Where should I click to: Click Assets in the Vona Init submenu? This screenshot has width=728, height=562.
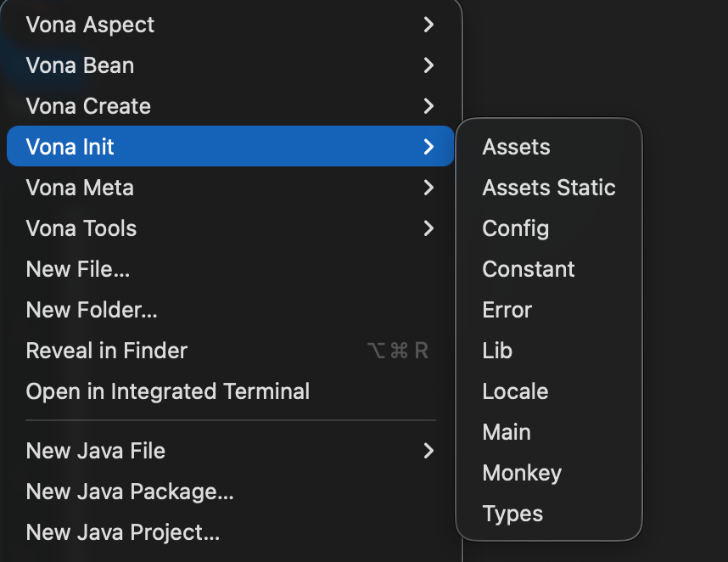(x=516, y=147)
